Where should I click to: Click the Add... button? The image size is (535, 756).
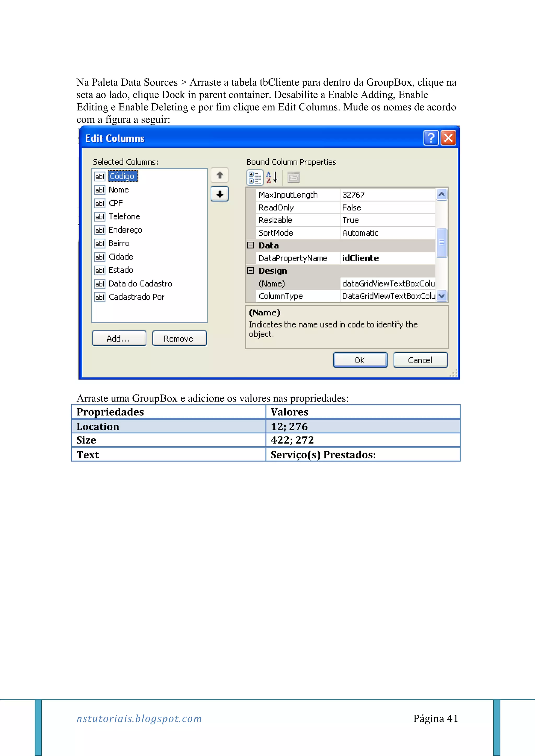click(119, 339)
